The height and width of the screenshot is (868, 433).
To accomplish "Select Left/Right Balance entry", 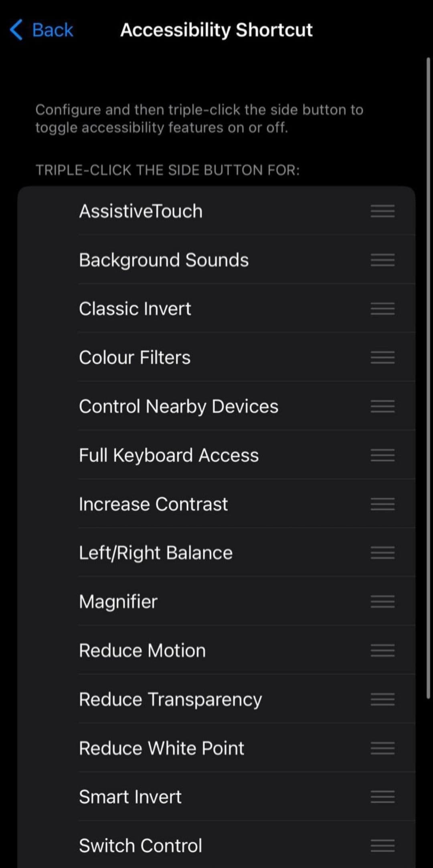I will click(156, 553).
